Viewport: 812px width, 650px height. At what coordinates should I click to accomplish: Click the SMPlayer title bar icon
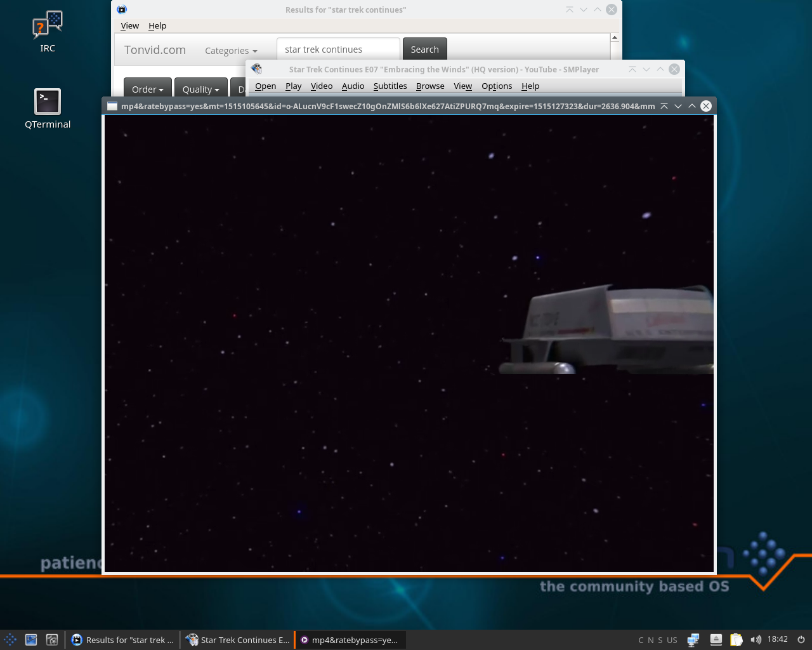tap(257, 69)
